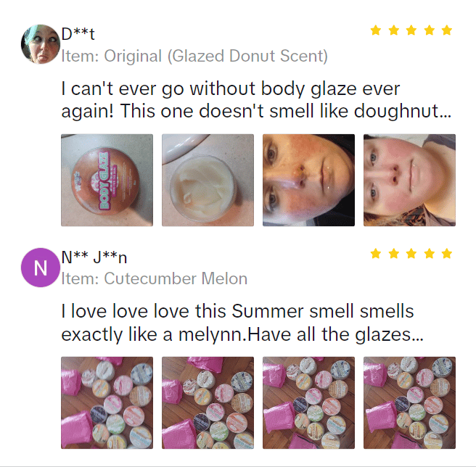Open fourth glaze collection photo
The width and height of the screenshot is (476, 467).
pos(409,402)
